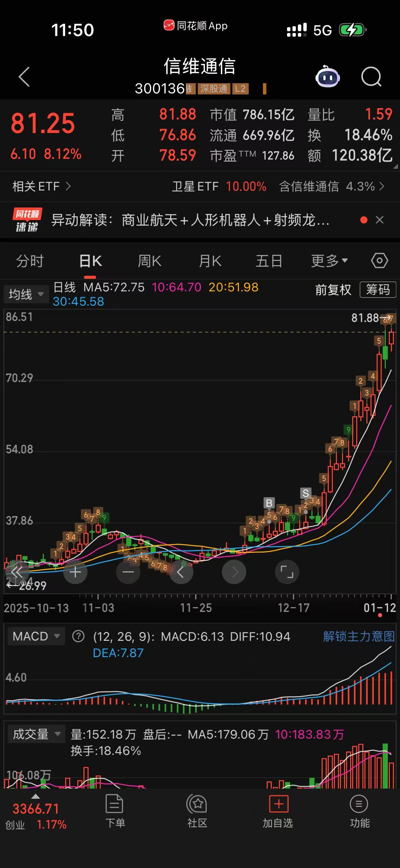Open 卫星ETF 10.00% link
The image size is (400, 868).
[219, 186]
